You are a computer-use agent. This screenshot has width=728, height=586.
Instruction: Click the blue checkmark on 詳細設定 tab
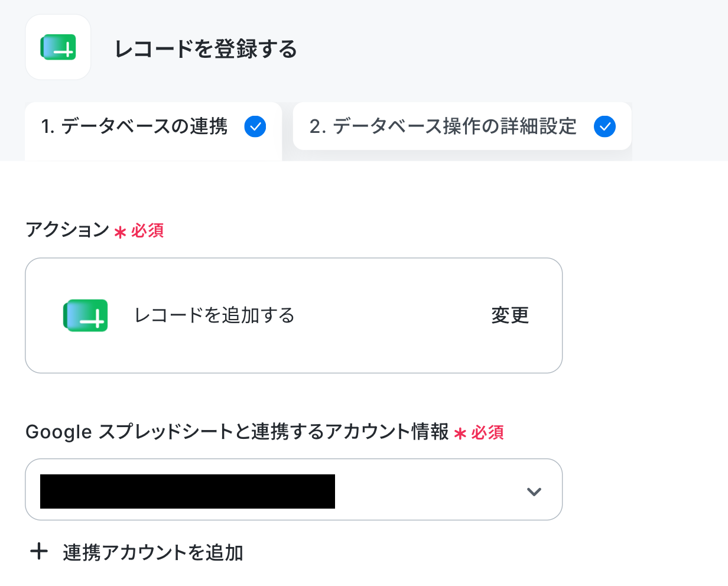[604, 126]
